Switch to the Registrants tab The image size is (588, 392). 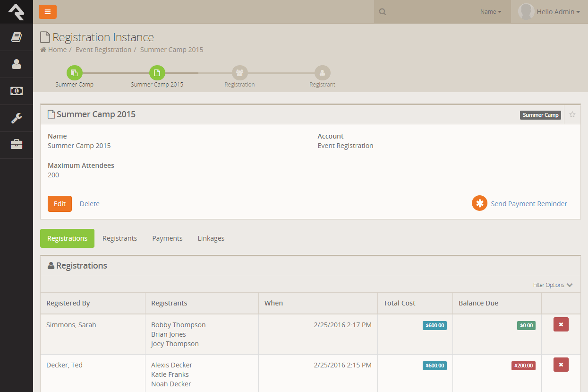coord(119,238)
